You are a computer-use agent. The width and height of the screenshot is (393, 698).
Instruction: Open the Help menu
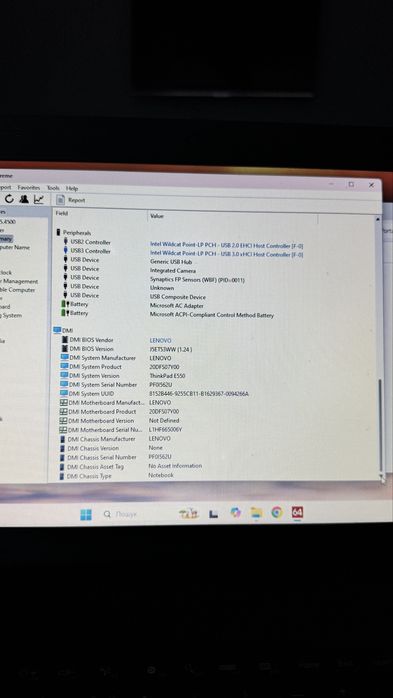[72, 188]
